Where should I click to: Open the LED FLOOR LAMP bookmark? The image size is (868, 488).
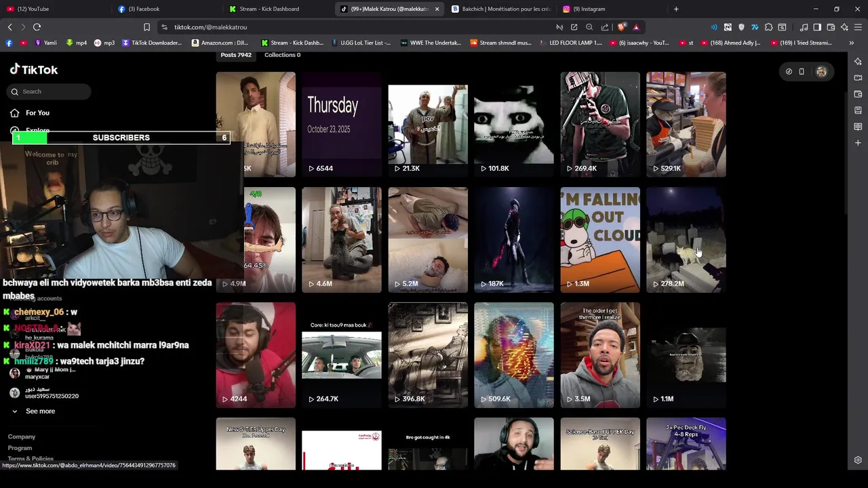tap(570, 43)
